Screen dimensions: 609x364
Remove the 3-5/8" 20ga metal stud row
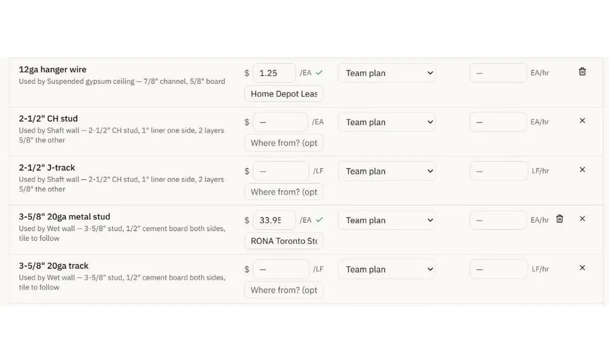[582, 219]
